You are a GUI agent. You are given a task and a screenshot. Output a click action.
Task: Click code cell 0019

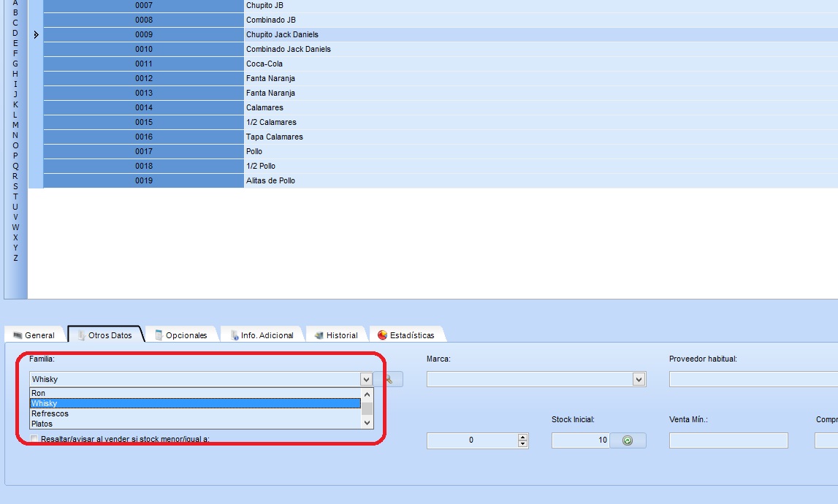144,180
